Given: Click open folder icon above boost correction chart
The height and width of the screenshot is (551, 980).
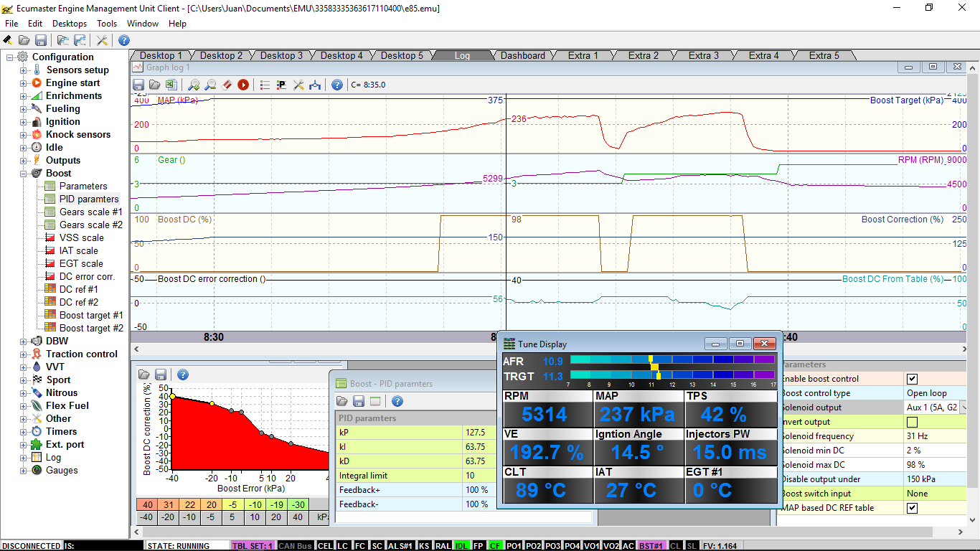Looking at the screenshot, I should pos(144,375).
